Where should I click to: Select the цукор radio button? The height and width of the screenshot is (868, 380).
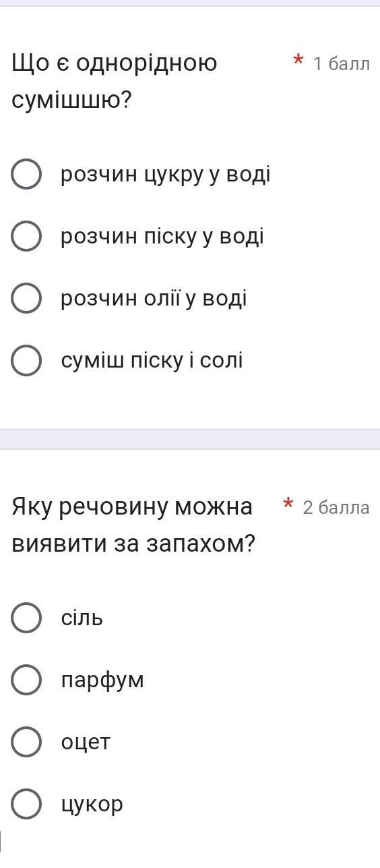[x=26, y=805]
